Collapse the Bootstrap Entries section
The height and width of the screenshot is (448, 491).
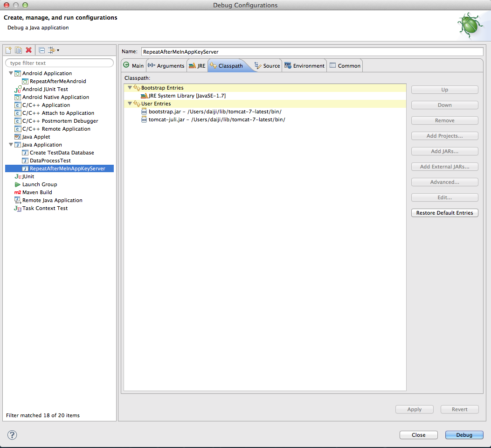coord(130,88)
